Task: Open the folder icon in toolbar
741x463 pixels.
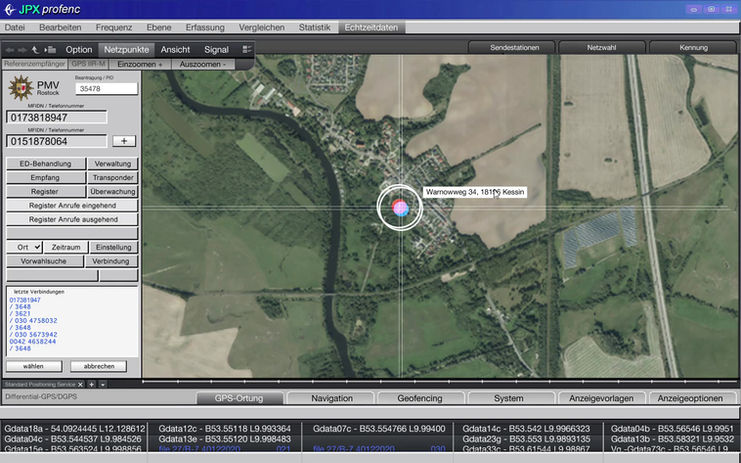Action: pyautogui.click(x=50, y=50)
